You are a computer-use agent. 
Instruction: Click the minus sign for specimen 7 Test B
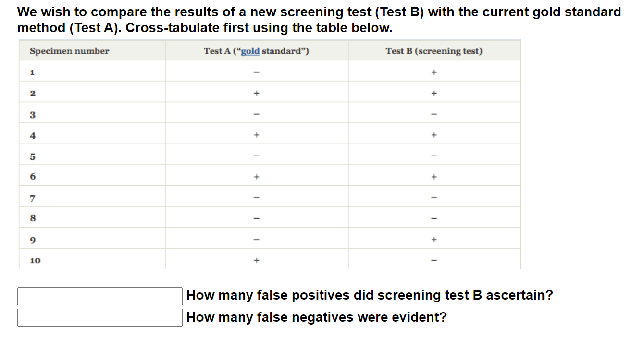pyautogui.click(x=433, y=196)
